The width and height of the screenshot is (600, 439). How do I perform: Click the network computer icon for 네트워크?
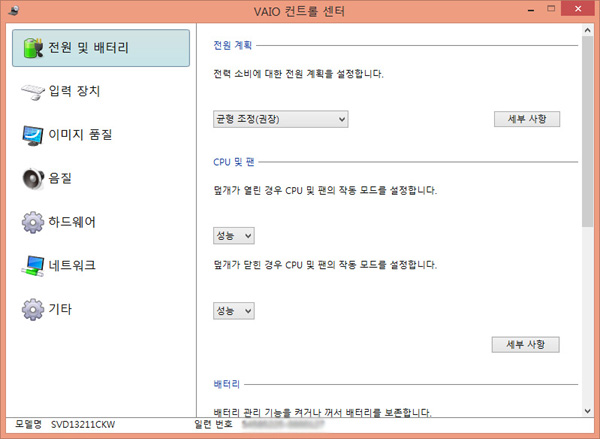[x=33, y=266]
